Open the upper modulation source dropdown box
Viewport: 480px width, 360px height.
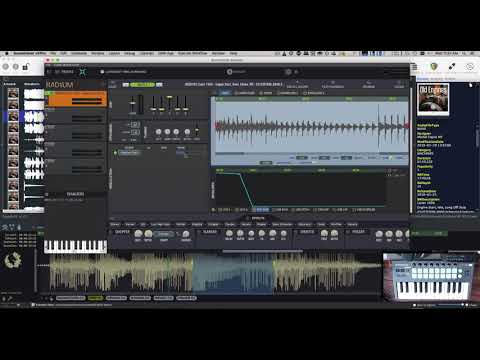click(x=135, y=124)
